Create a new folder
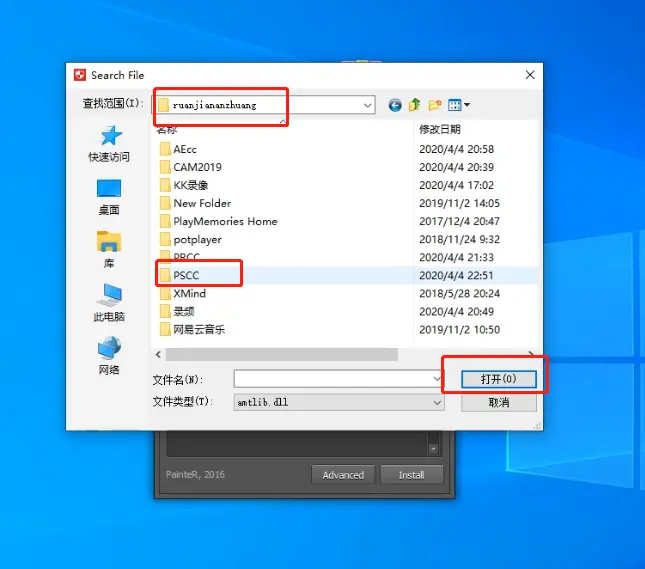The height and width of the screenshot is (569, 645). click(x=435, y=105)
